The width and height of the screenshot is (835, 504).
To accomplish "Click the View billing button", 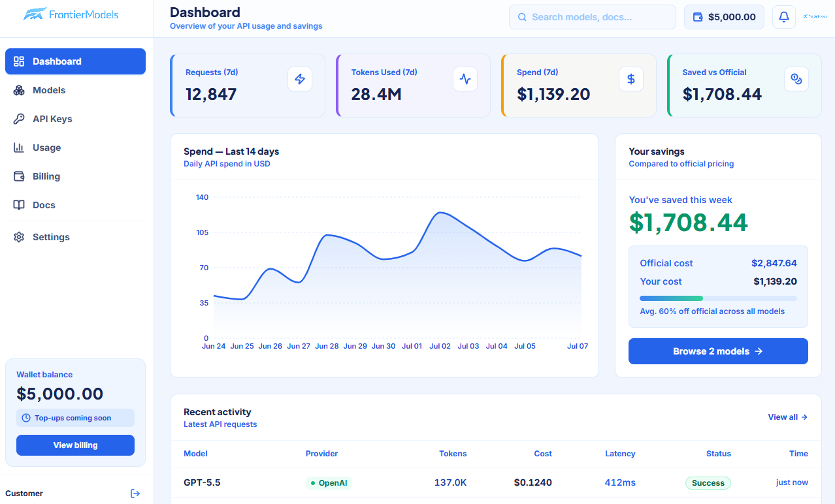I will click(x=75, y=445).
